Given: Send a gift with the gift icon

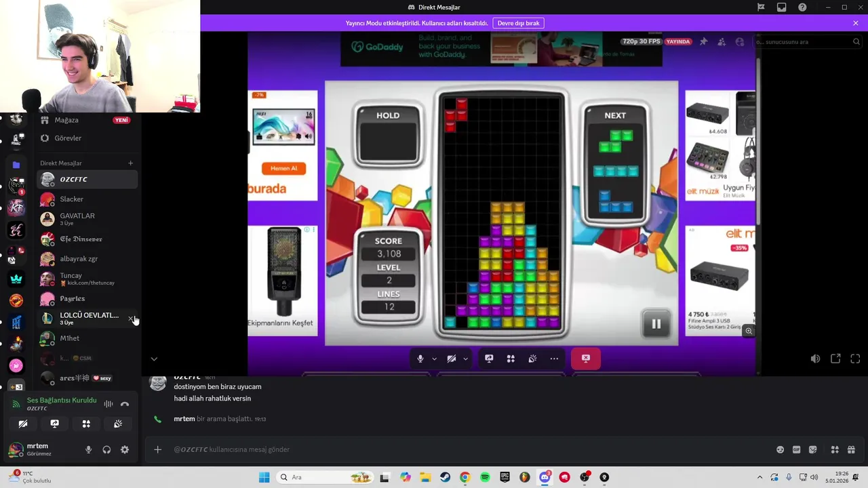Looking at the screenshot, I should [851, 449].
